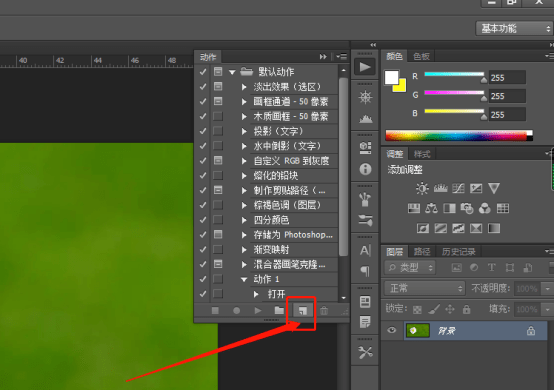Create a new action set folder
This screenshot has height=390, width=554.
tap(279, 310)
